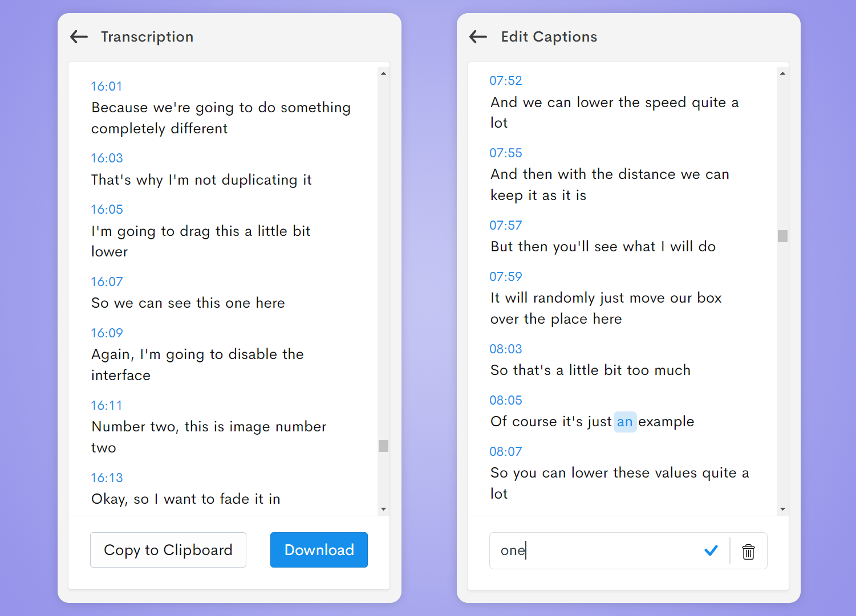Screen dimensions: 856x616
Task: Select the 16:13 timestamp
Action: pos(107,478)
